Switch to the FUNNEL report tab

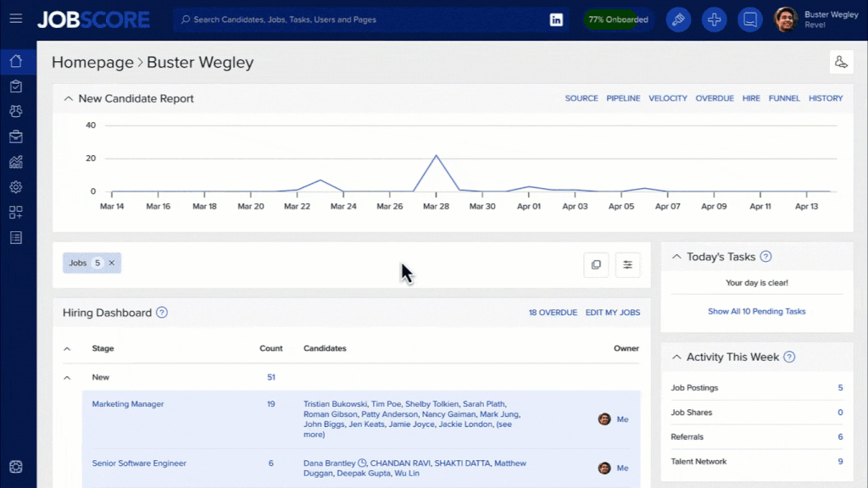tap(784, 98)
